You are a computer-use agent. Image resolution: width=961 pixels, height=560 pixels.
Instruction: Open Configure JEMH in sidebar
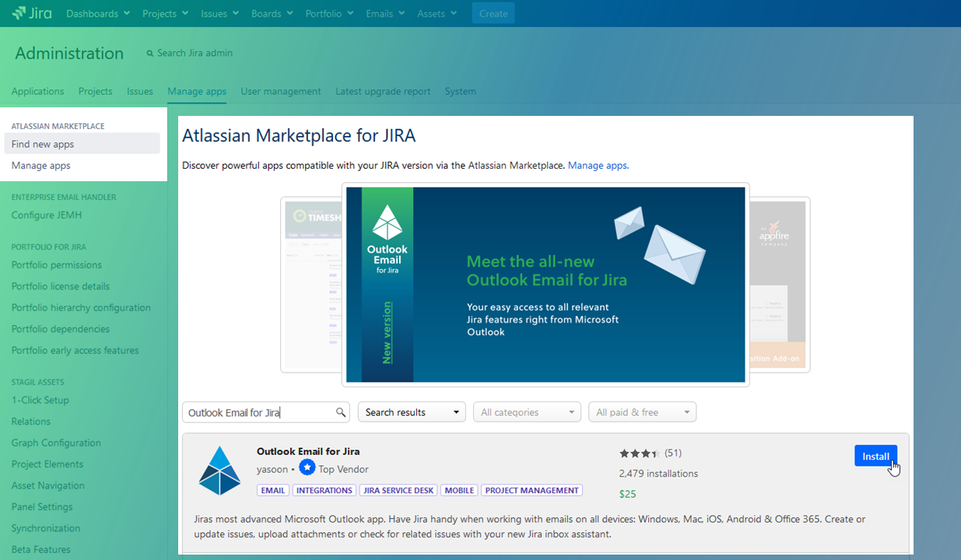(47, 215)
